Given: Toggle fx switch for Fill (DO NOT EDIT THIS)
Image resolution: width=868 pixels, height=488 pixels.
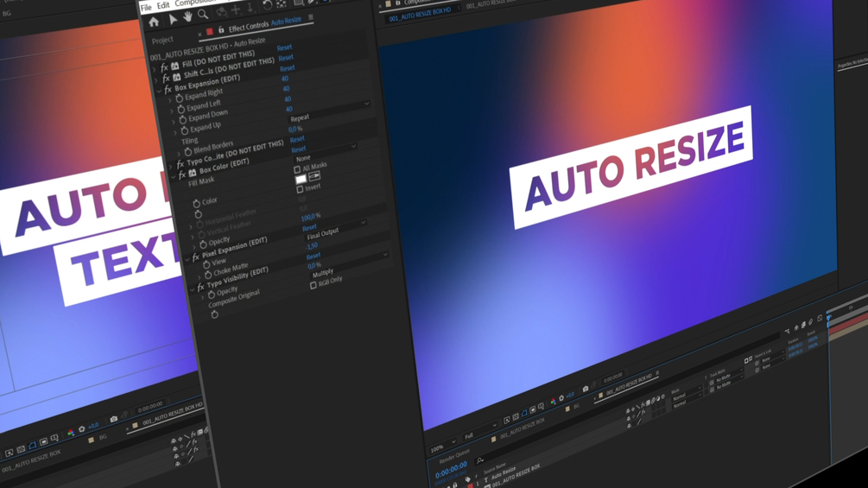Looking at the screenshot, I should coord(164,67).
